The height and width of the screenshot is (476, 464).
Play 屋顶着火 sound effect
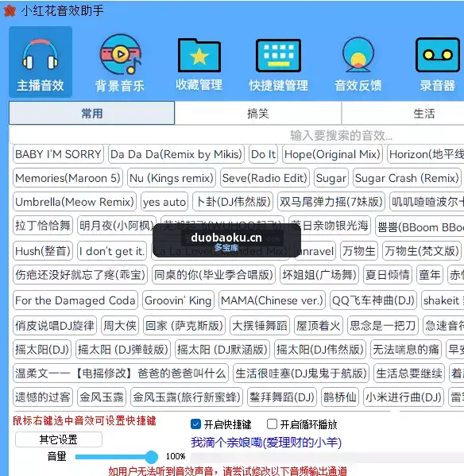[x=319, y=326]
